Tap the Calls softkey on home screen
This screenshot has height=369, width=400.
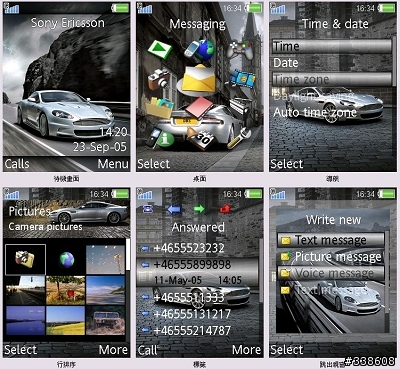click(17, 164)
